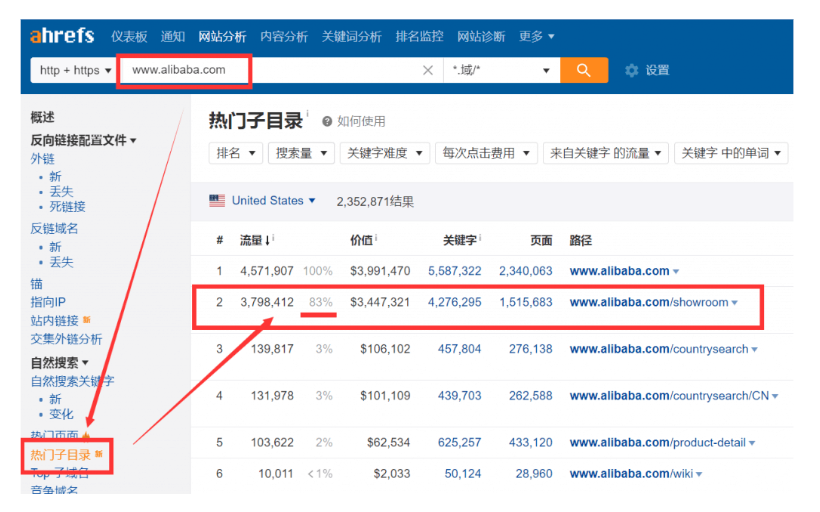The width and height of the screenshot is (820, 512).
Task: Open the 来自关键字 的流量 filter dropdown
Action: (x=606, y=153)
